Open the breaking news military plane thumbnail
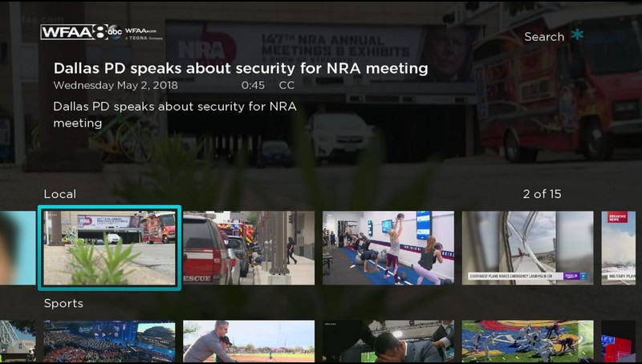 click(618, 248)
